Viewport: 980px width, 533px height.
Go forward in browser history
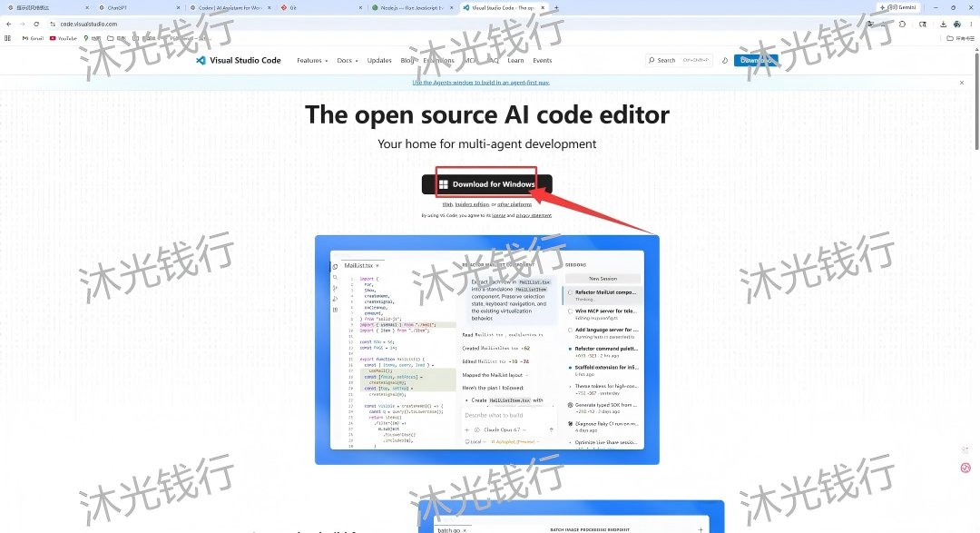23,24
